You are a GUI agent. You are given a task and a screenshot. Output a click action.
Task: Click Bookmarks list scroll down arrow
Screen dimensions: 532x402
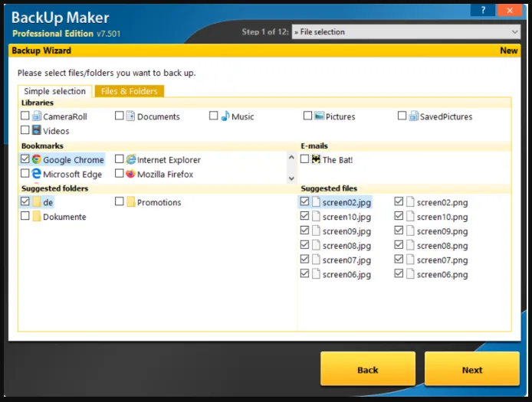click(x=291, y=178)
